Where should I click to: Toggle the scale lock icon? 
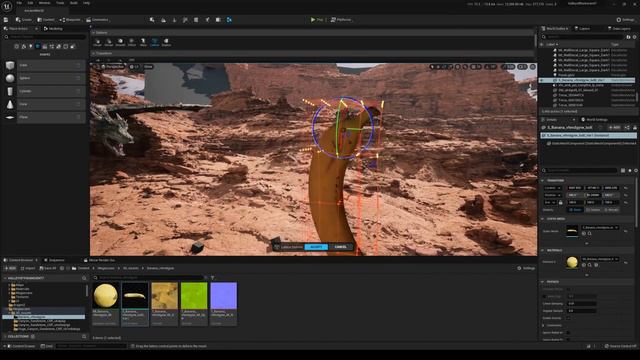(560, 202)
